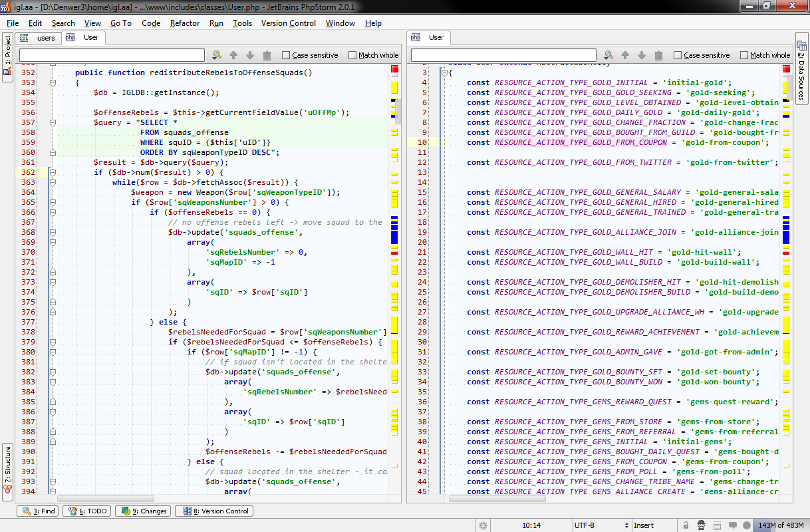This screenshot has height=532, width=810.
Task: Enable Match whole in right find bar
Action: click(x=744, y=55)
